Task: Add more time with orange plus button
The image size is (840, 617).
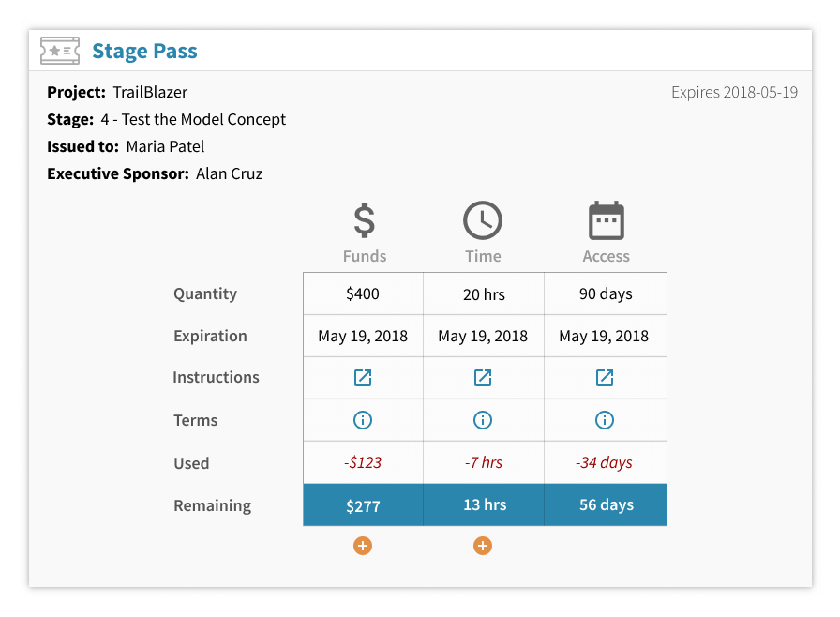Action: click(x=483, y=546)
